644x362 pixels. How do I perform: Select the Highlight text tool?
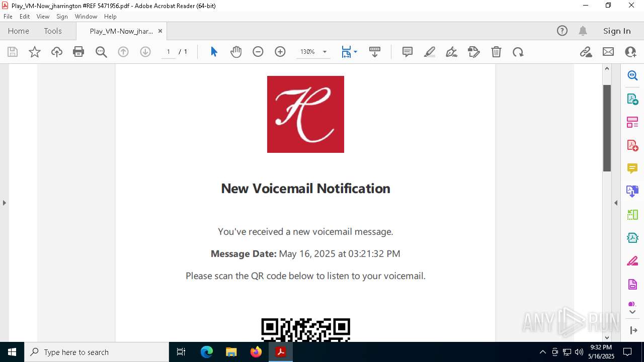point(430,52)
